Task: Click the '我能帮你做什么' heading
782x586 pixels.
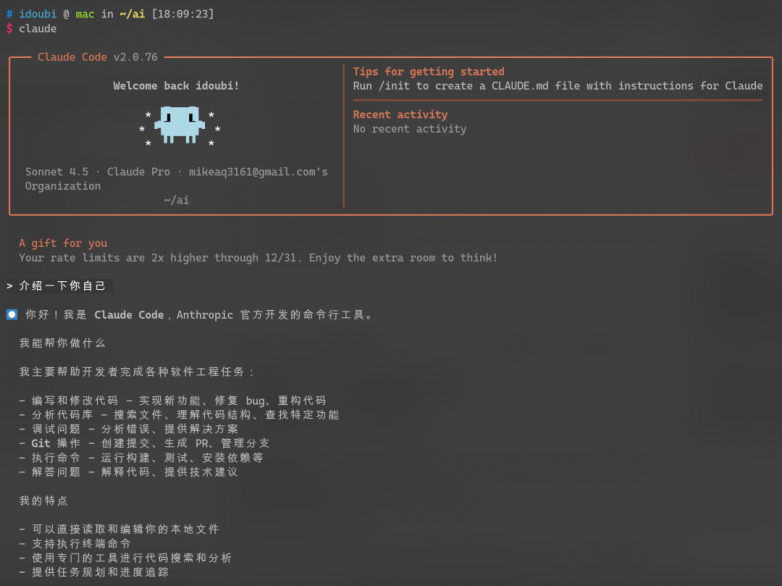Action: (x=62, y=343)
